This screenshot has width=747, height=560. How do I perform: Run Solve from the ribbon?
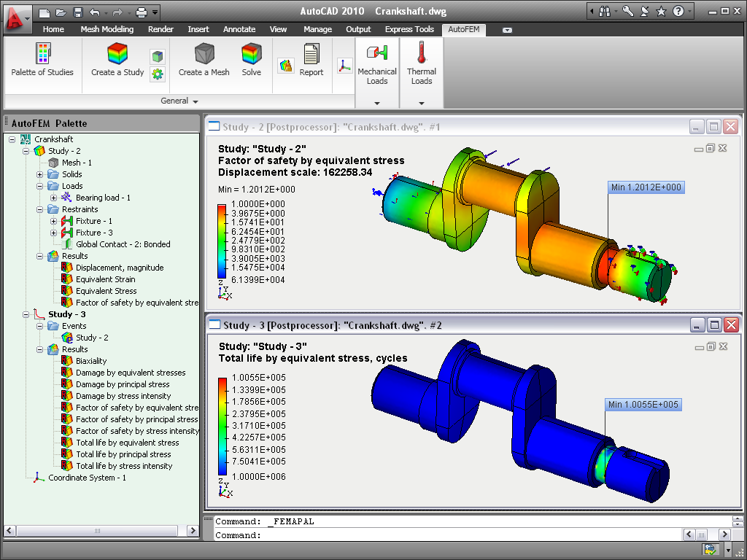tap(251, 60)
